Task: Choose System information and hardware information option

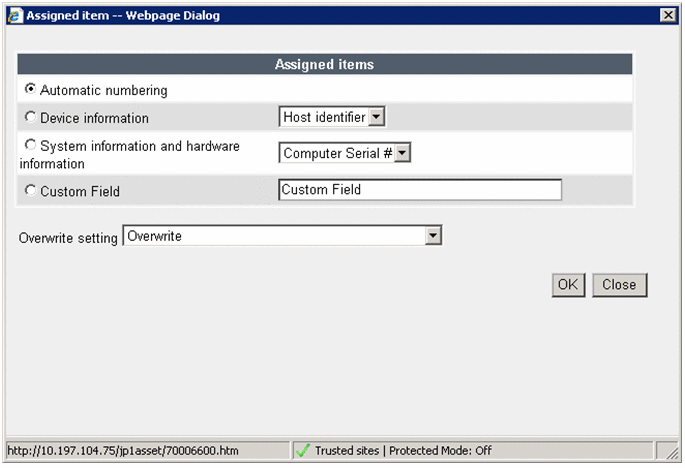Action: tap(30, 145)
